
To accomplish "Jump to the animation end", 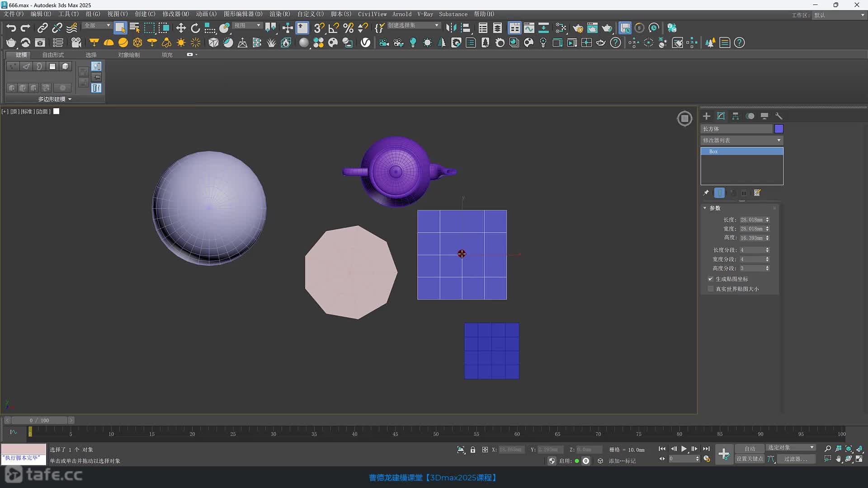I will click(706, 449).
